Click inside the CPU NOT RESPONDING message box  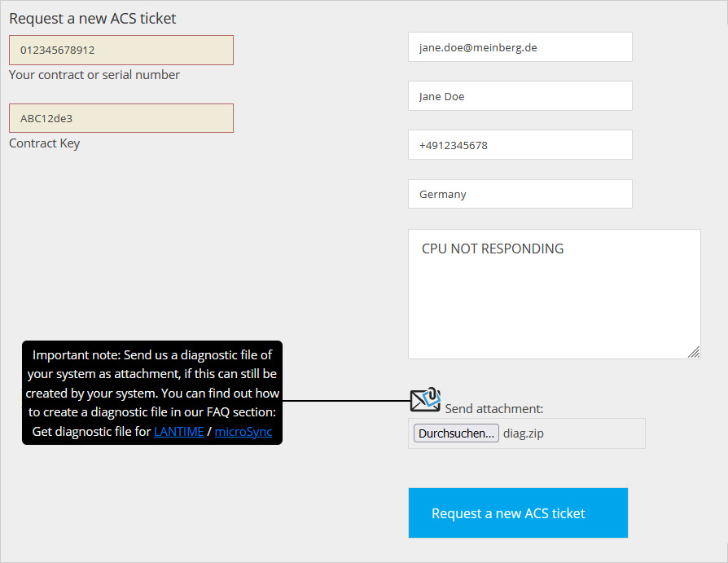(554, 301)
